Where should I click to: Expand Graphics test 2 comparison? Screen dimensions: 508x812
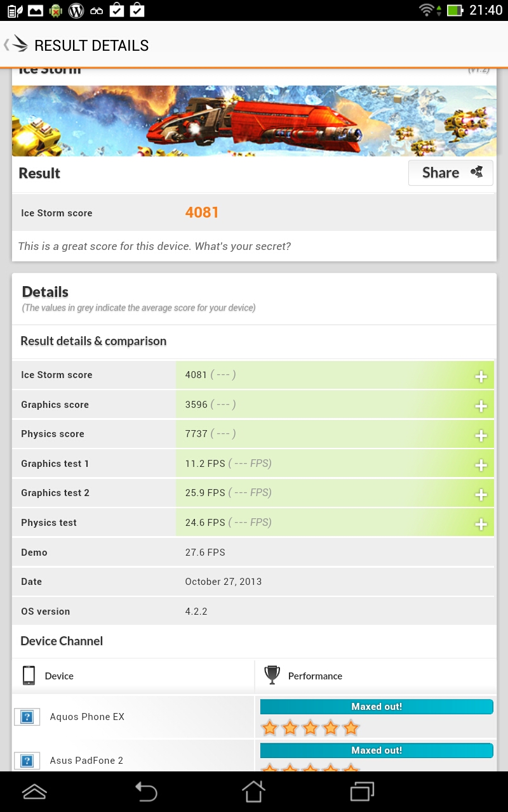tap(481, 494)
